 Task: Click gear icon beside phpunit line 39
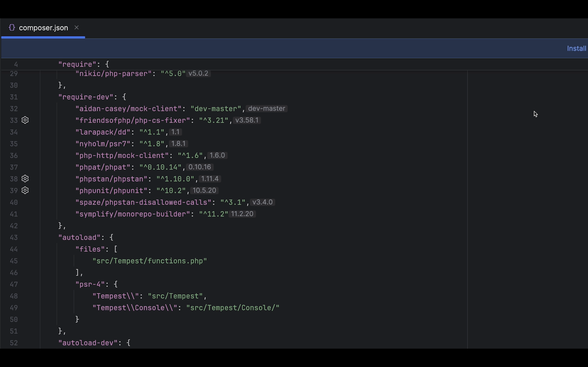point(25,190)
